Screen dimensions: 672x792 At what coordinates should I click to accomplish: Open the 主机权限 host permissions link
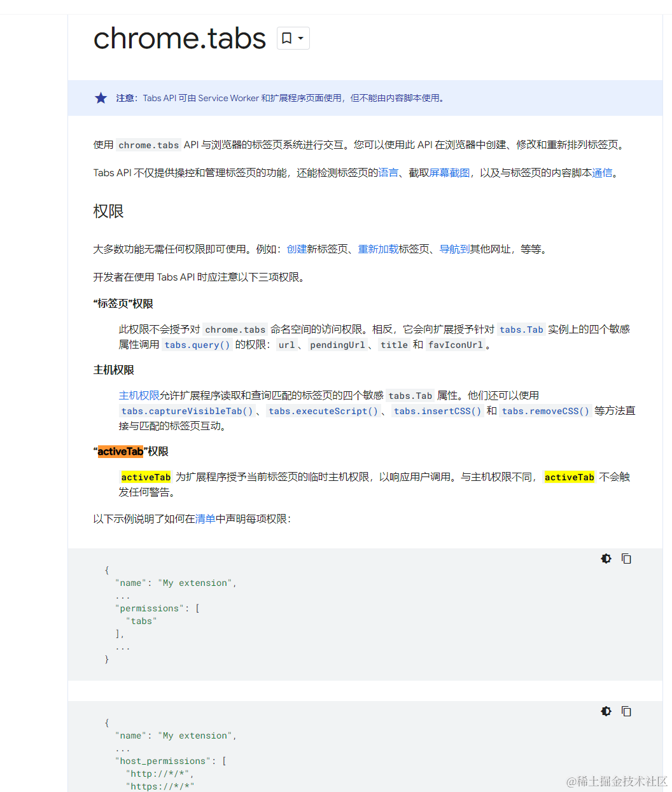click(x=139, y=395)
